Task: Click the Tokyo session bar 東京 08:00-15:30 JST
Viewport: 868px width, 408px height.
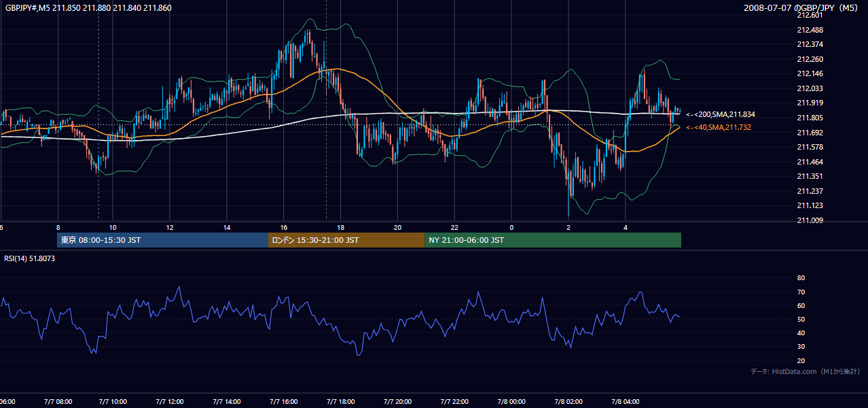Action: click(163, 240)
